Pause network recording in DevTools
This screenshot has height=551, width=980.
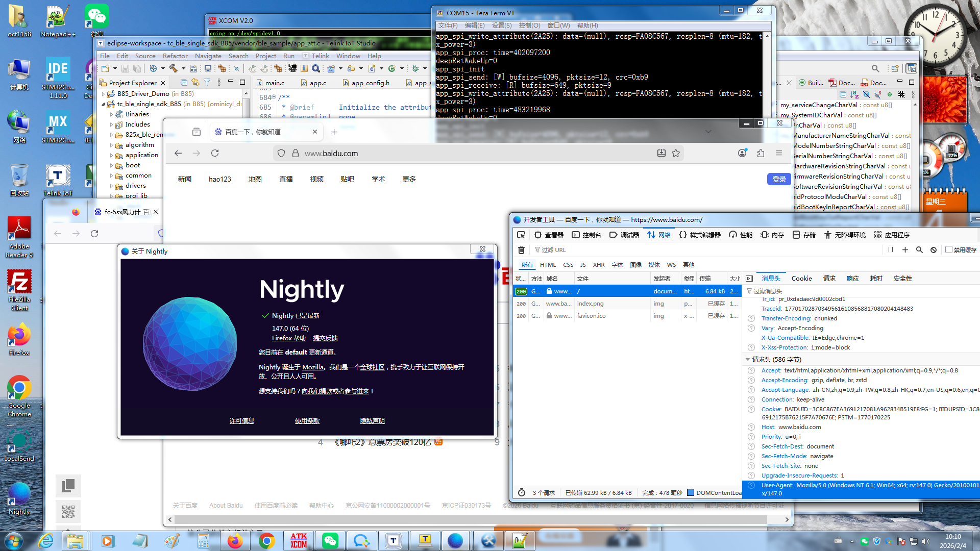point(890,250)
